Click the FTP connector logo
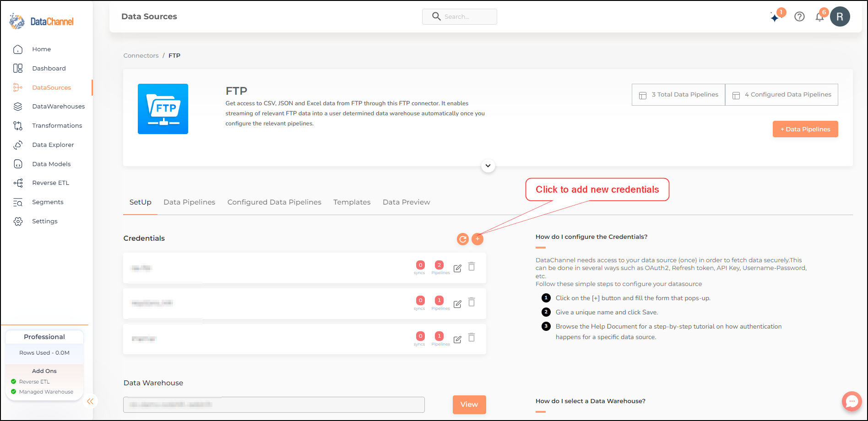This screenshot has width=868, height=421. click(163, 109)
